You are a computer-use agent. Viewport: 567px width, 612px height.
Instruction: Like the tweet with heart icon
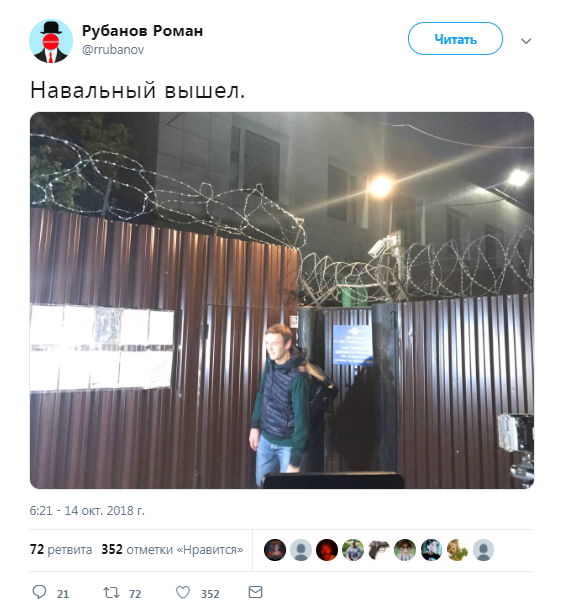tap(183, 592)
